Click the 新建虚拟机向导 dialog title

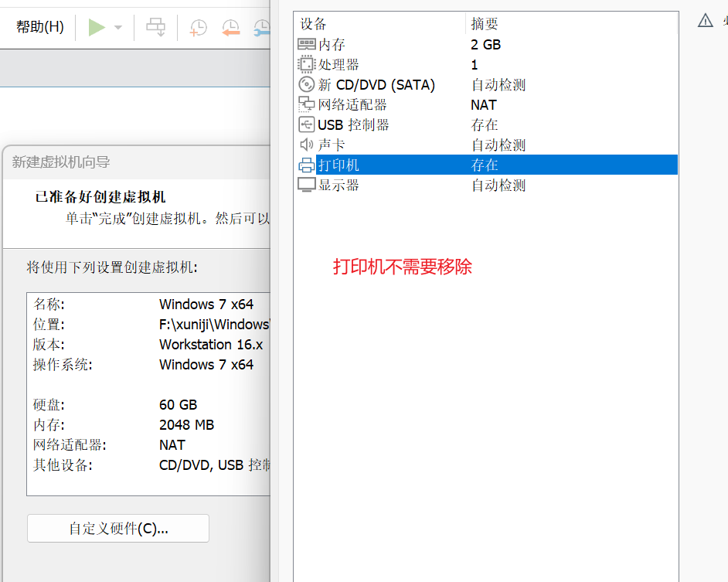pos(61,162)
